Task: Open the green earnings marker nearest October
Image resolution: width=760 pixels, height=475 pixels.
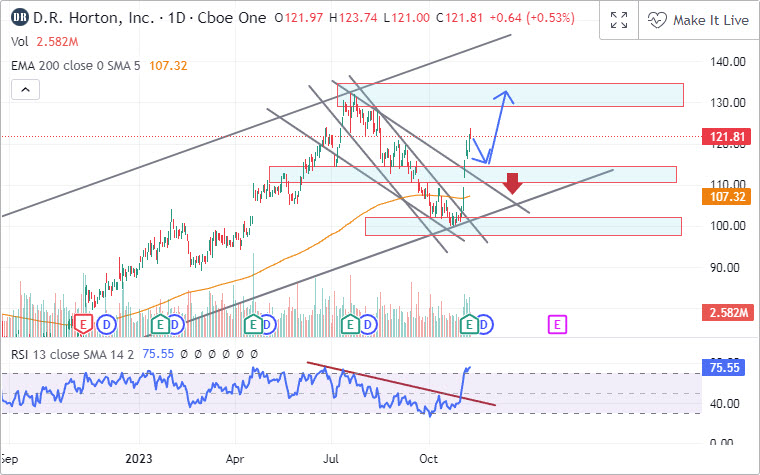Action: 471,324
